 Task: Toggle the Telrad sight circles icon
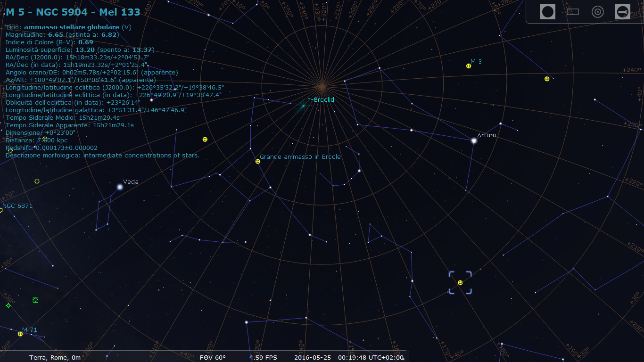598,12
